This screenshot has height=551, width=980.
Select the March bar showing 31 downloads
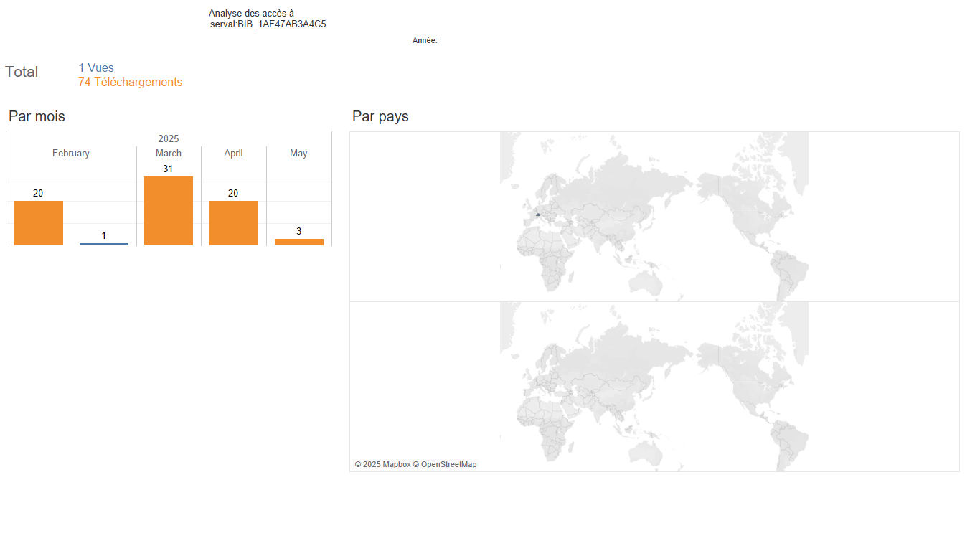tap(169, 211)
